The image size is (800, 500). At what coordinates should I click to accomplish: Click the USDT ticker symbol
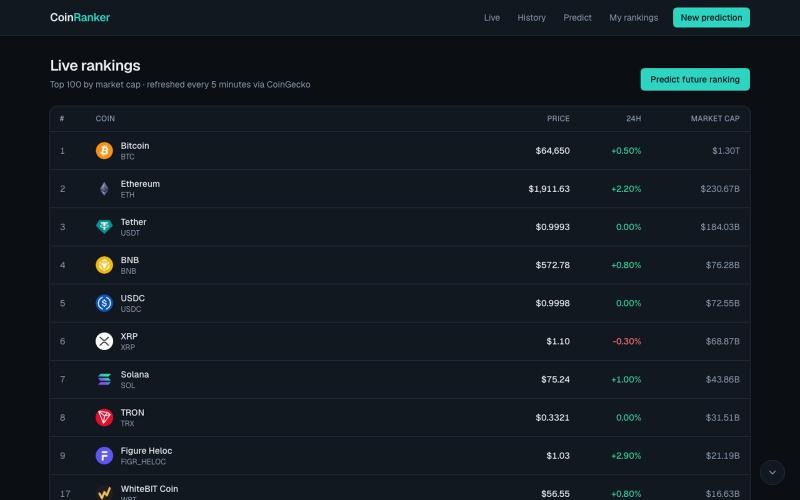130,233
